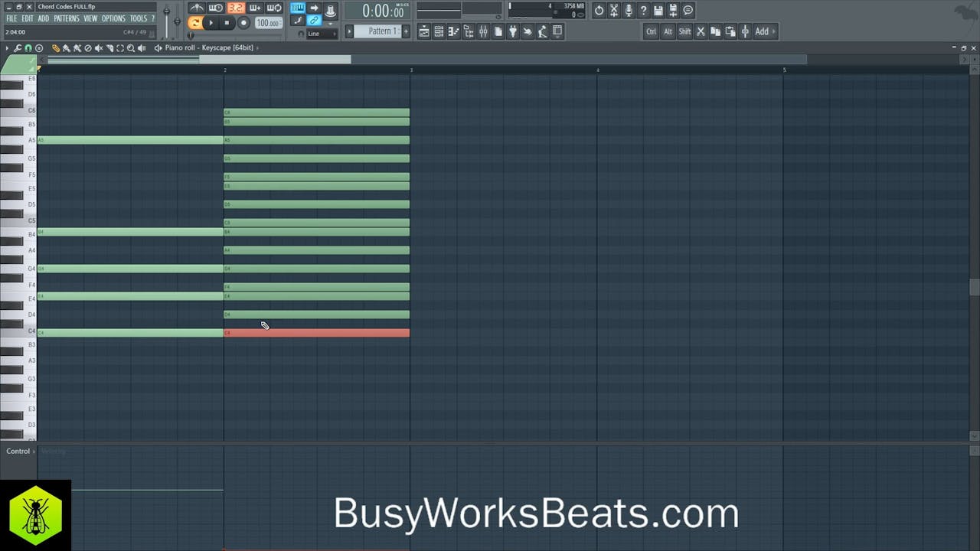This screenshot has height=551, width=980.
Task: Click the microphone recording icon
Action: tap(629, 10)
